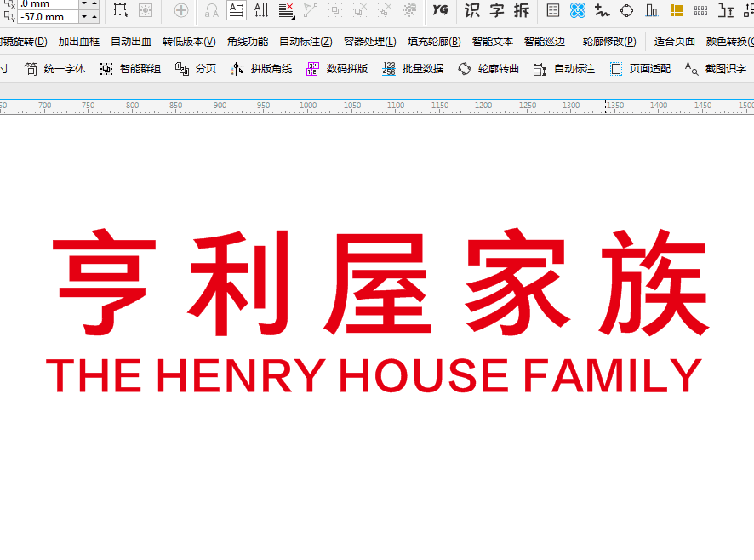The width and height of the screenshot is (754, 560).
Task: Click the 页面适配 page fit tool
Action: (640, 69)
